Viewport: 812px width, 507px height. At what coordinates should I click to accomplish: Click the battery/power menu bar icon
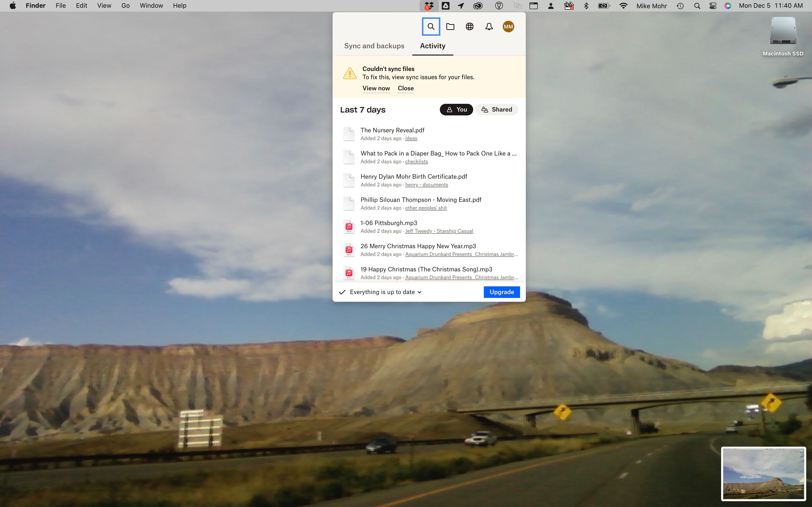604,6
